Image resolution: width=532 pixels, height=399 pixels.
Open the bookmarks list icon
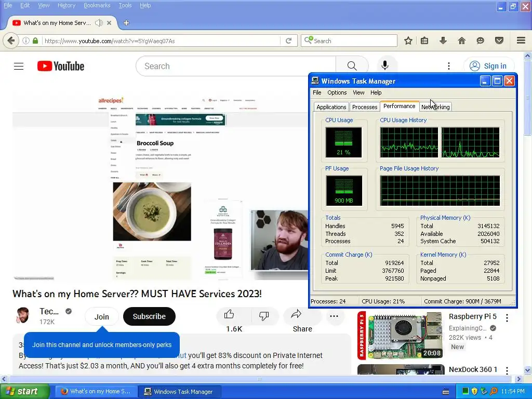click(x=424, y=41)
